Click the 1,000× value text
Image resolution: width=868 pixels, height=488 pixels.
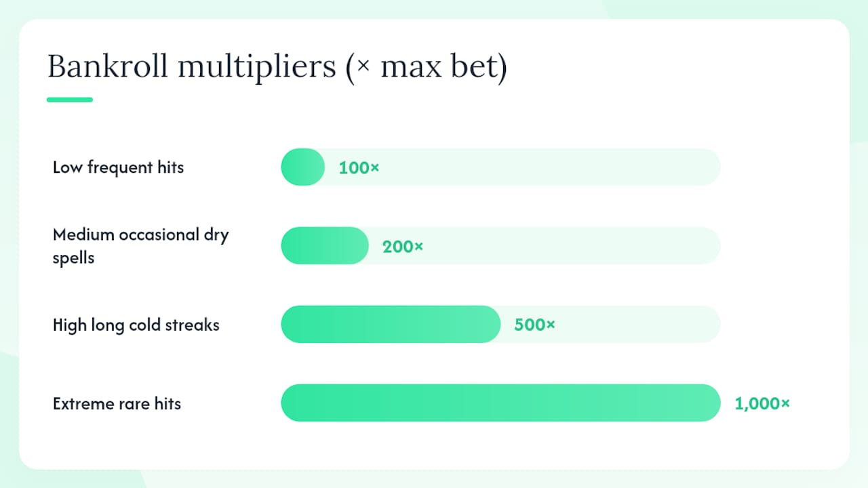point(762,404)
